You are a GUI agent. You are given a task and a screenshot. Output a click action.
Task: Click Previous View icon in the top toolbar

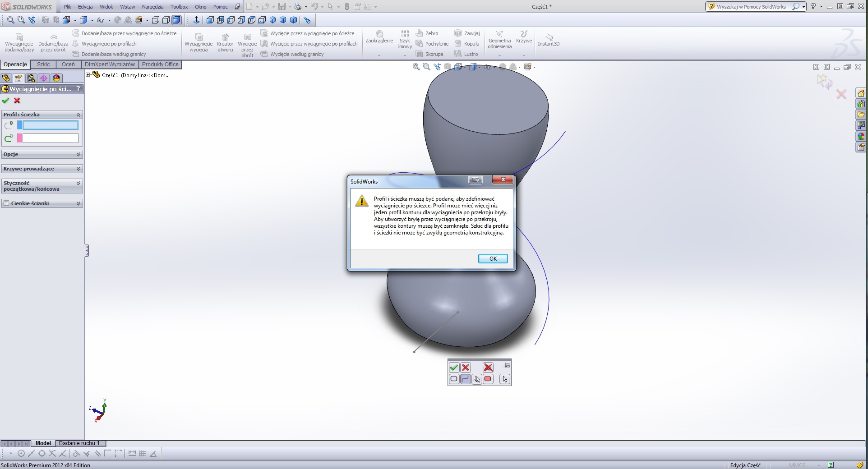point(31,20)
